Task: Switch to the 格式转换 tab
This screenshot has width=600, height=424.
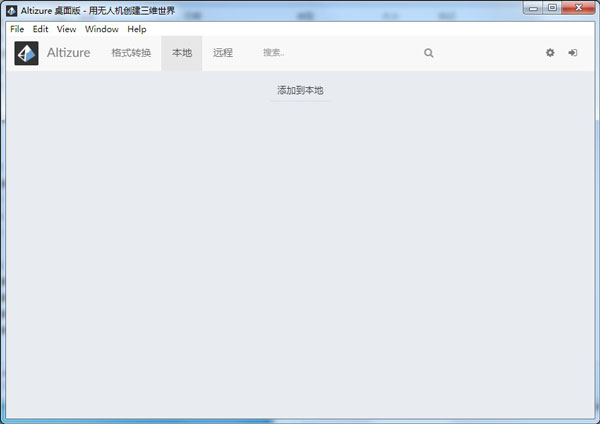Action: point(131,53)
